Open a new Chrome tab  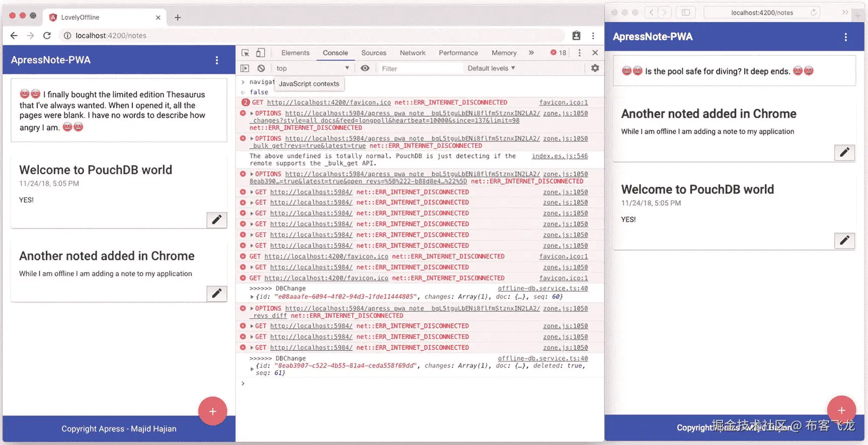[178, 18]
